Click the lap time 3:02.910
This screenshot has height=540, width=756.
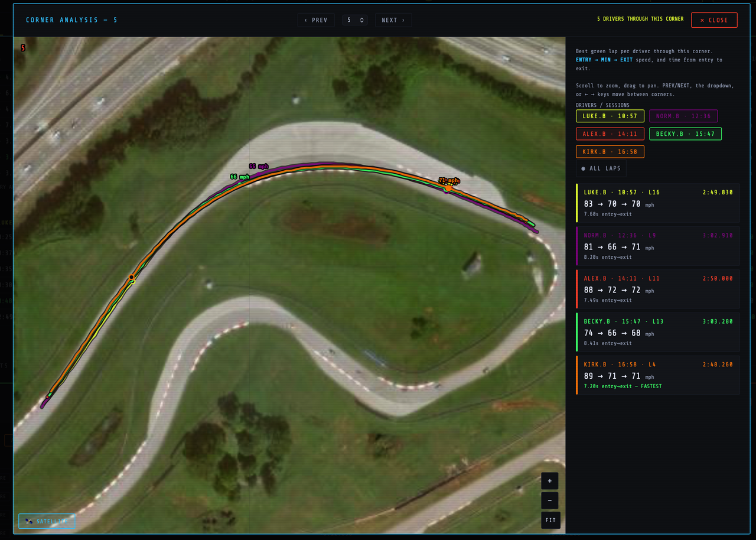pos(718,235)
